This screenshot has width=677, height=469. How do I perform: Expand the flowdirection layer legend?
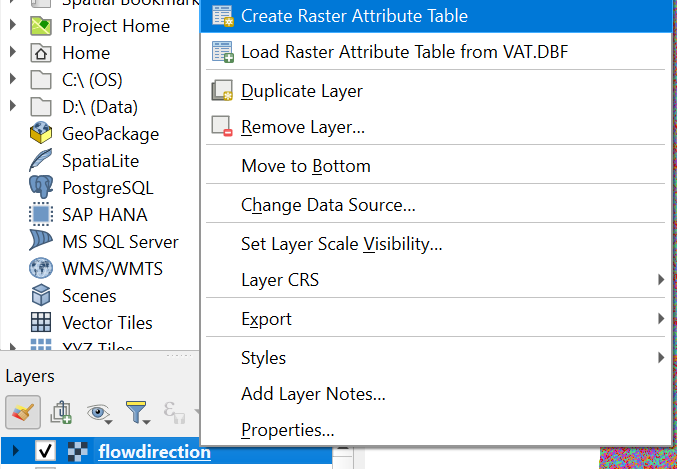click(16, 451)
